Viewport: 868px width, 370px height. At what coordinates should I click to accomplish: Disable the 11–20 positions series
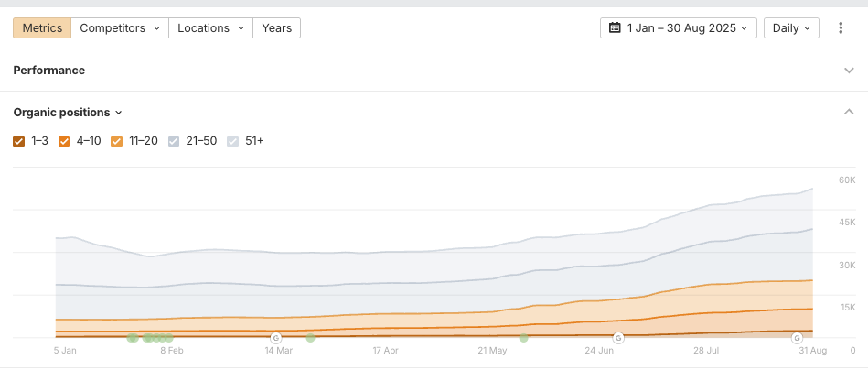coord(116,141)
